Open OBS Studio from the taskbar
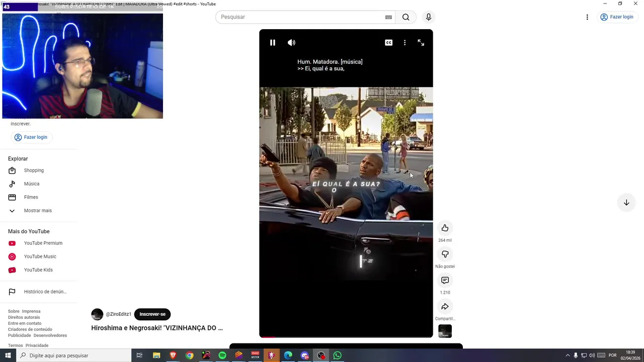Image resolution: width=644 pixels, height=362 pixels. (321, 355)
